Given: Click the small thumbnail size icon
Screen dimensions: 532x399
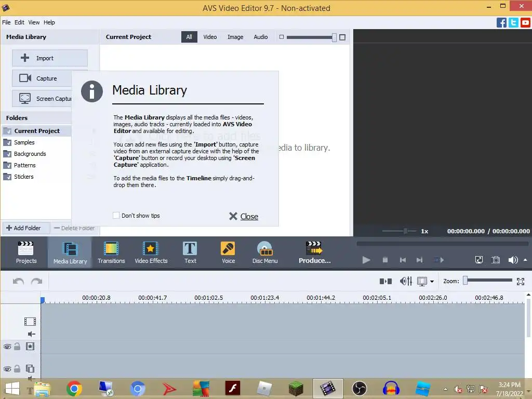Looking at the screenshot, I should point(281,37).
